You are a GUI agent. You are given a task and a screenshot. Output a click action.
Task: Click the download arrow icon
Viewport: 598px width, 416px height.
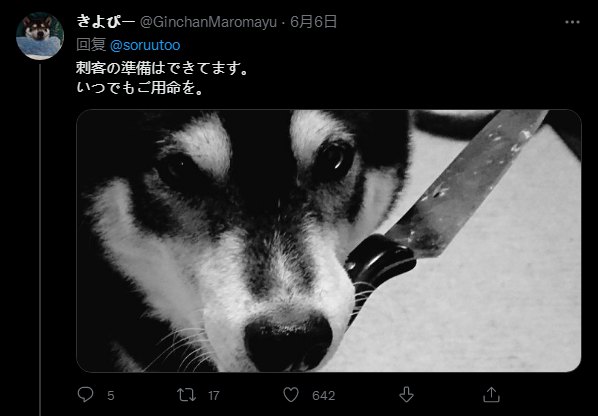pos(406,395)
